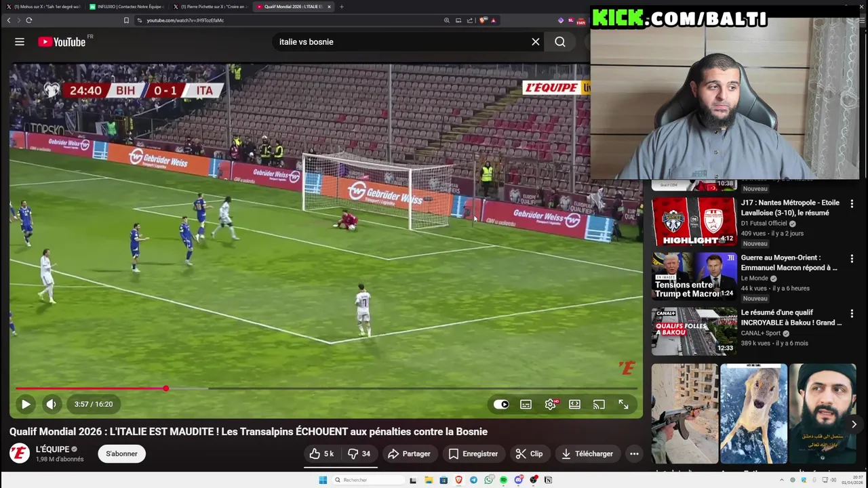Image resolution: width=868 pixels, height=488 pixels.
Task: Switch to the Pierre Pichette X tab
Action: point(211,7)
